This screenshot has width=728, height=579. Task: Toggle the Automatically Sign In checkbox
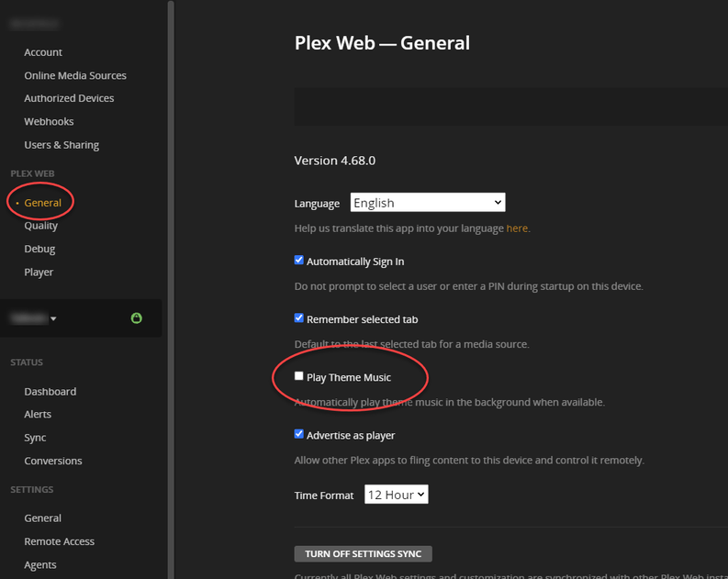(299, 261)
